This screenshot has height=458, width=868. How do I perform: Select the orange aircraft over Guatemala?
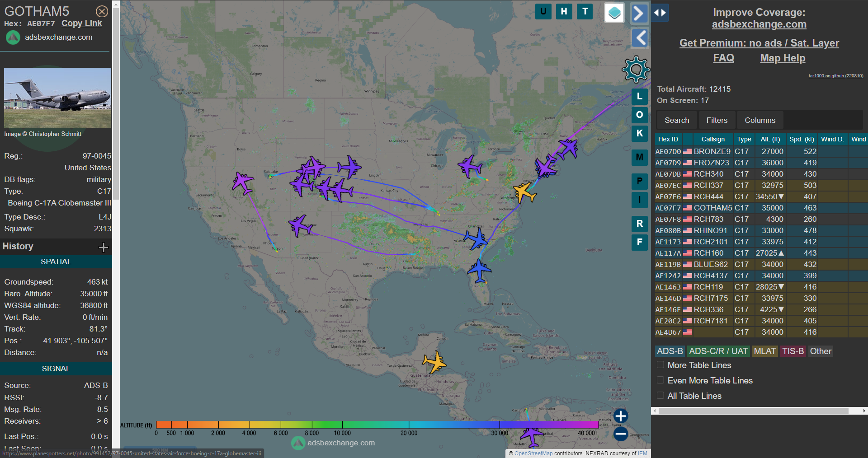pyautogui.click(x=434, y=362)
